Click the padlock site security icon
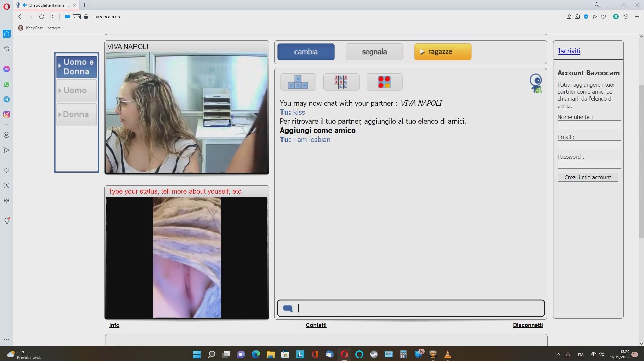Image resolution: width=644 pixels, height=361 pixels. 86,17
